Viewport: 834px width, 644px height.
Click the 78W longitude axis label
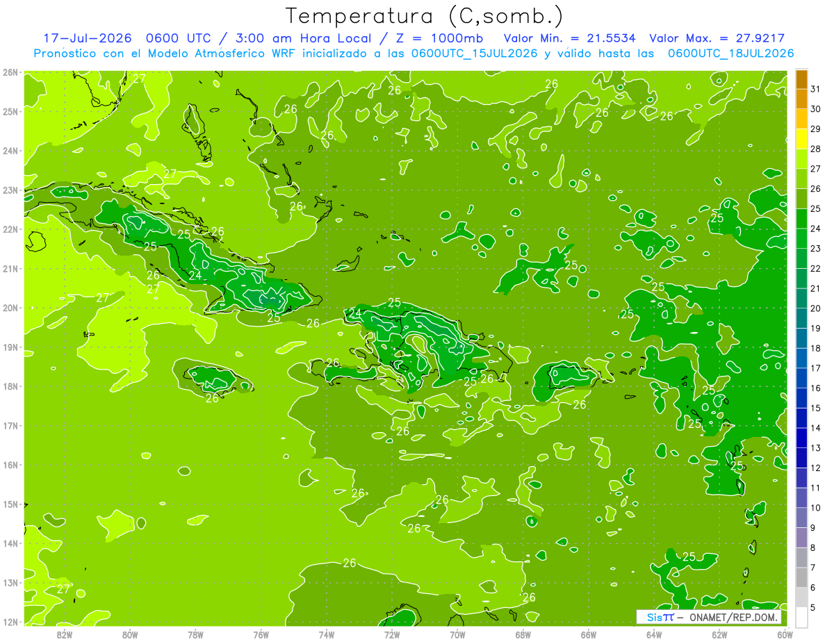coord(195,634)
